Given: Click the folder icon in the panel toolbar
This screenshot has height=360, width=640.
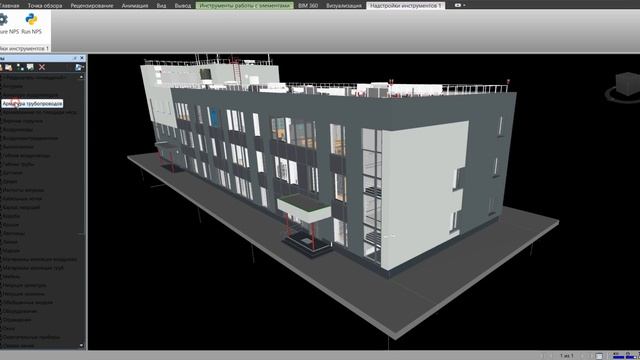Looking at the screenshot, I should [9, 67].
